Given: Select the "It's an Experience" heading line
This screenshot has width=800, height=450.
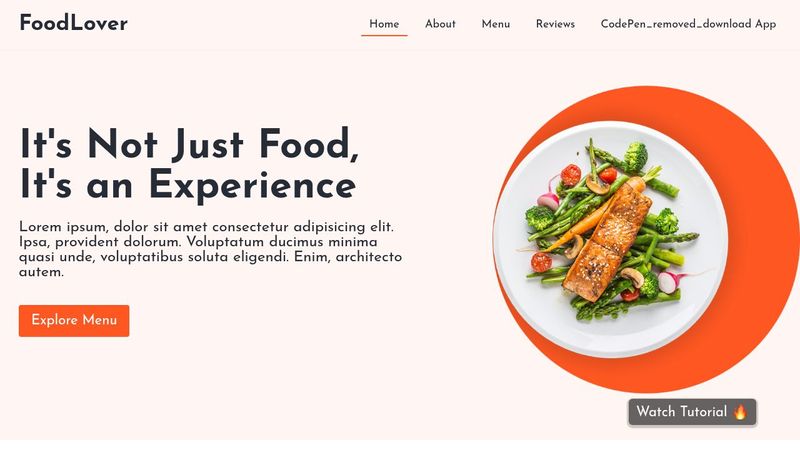Looking at the screenshot, I should click(188, 185).
